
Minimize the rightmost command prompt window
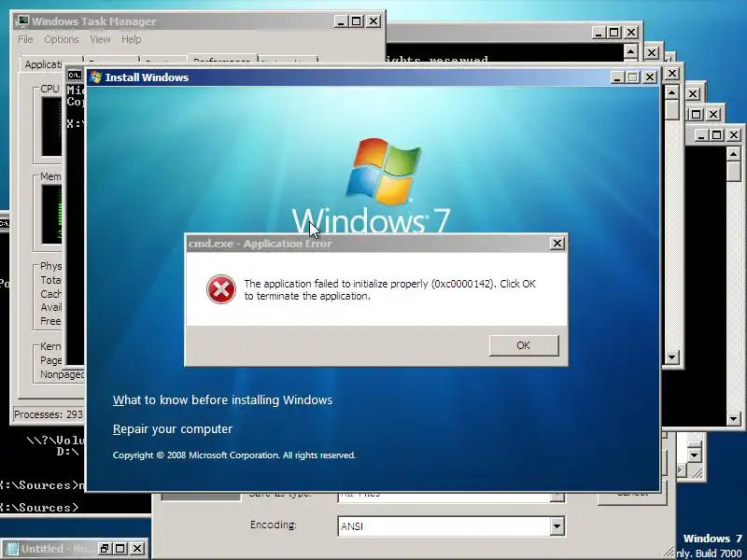tap(700, 135)
